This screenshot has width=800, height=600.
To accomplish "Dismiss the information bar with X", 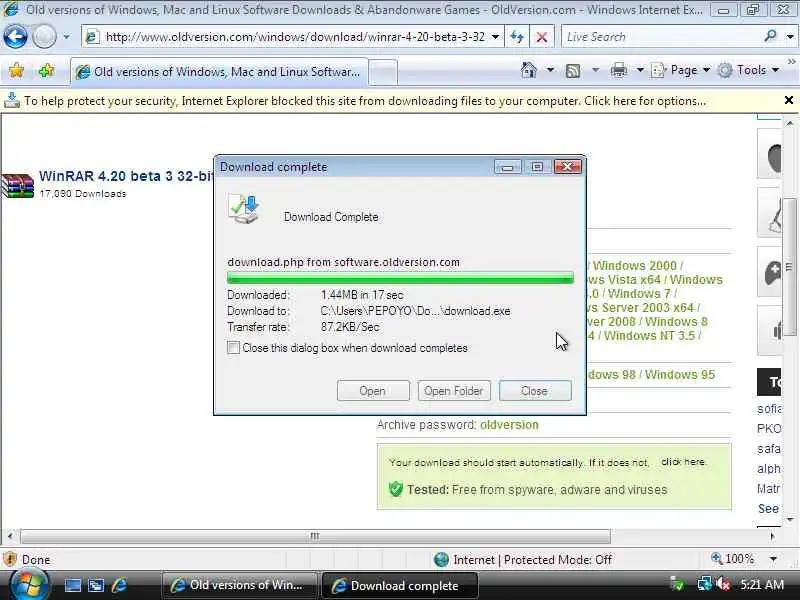I will point(789,101).
